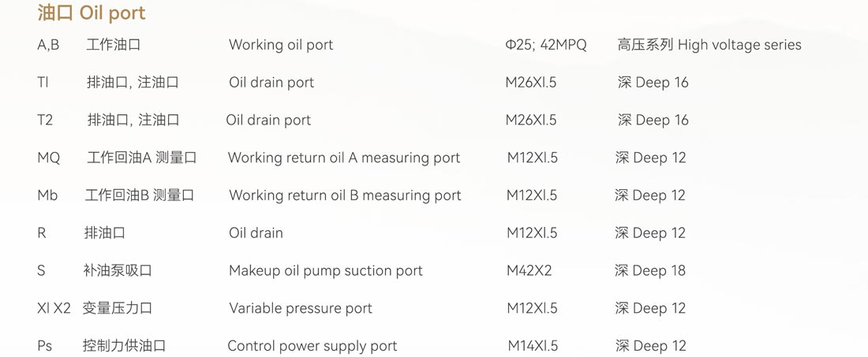
Task: Select the M42X2 thread size
Action: pos(529,270)
